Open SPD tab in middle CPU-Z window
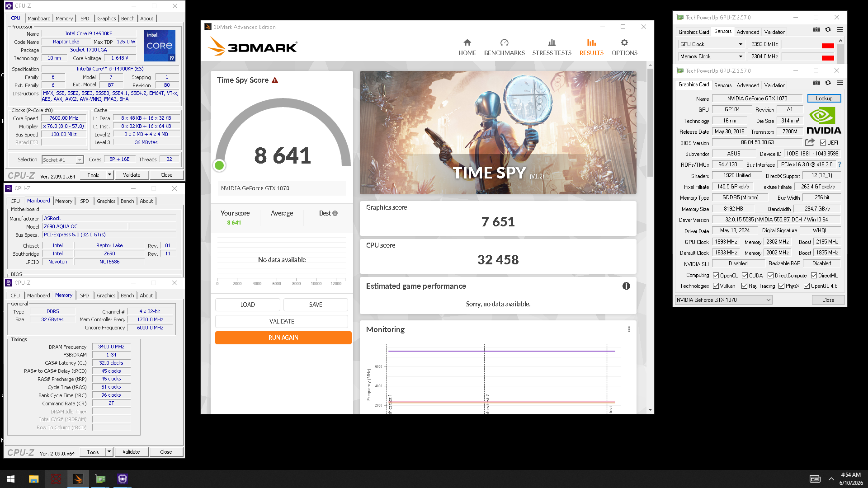Screen dimensions: 868x488 coord(85,201)
